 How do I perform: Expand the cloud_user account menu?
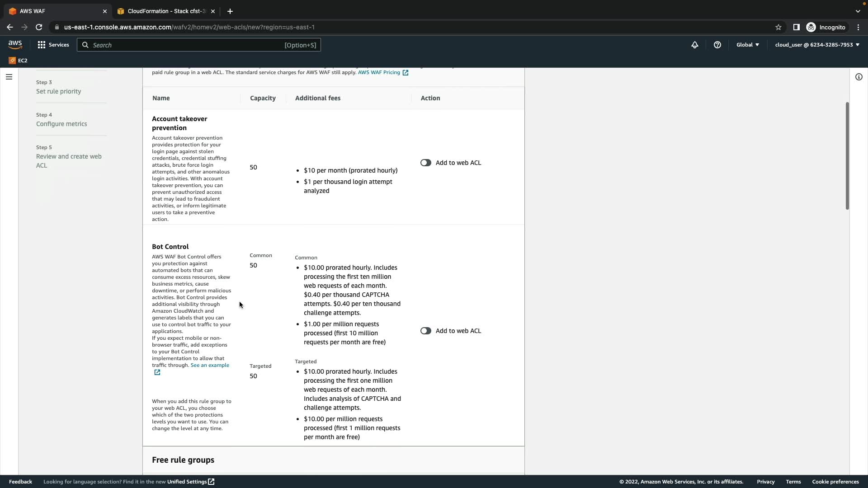point(817,45)
